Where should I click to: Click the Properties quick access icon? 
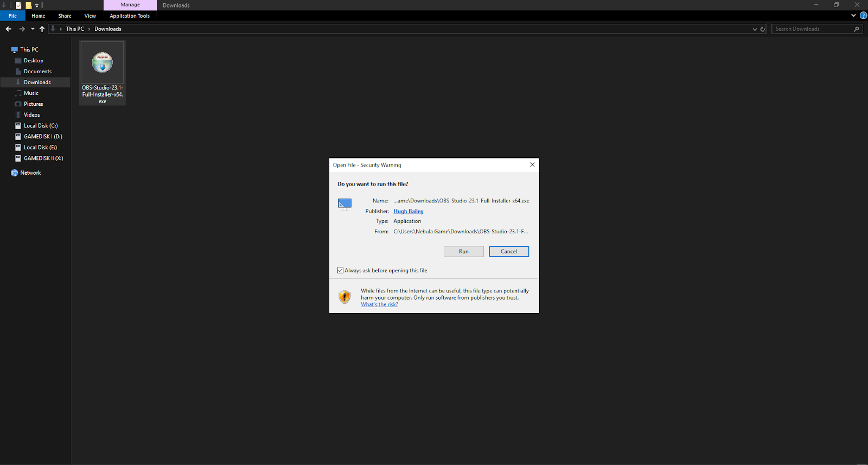[x=18, y=5]
